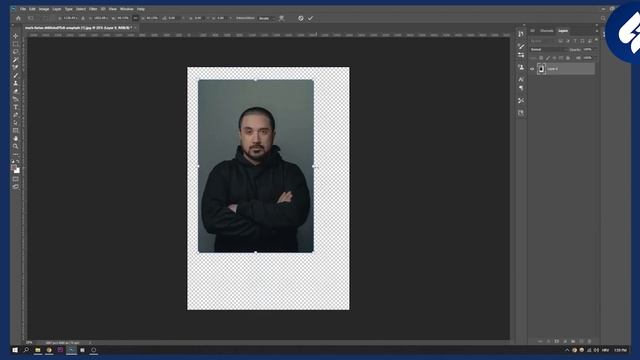Viewport: 640px width, 360px height.
Task: Click the Home icon in options bar
Action: pyautogui.click(x=18, y=18)
